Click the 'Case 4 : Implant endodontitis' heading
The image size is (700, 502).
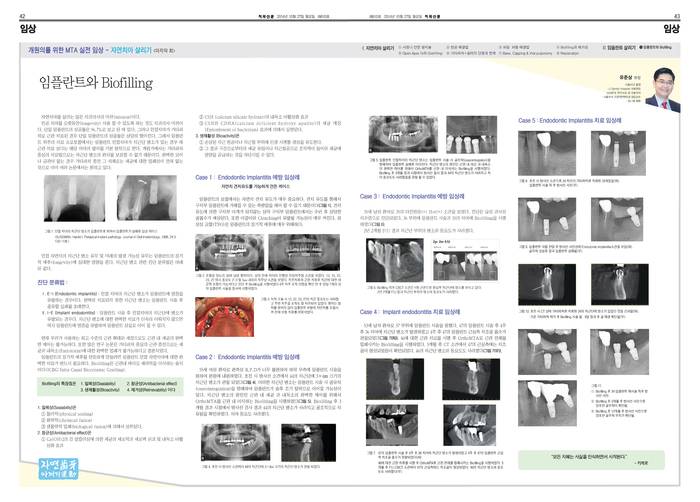point(410,312)
